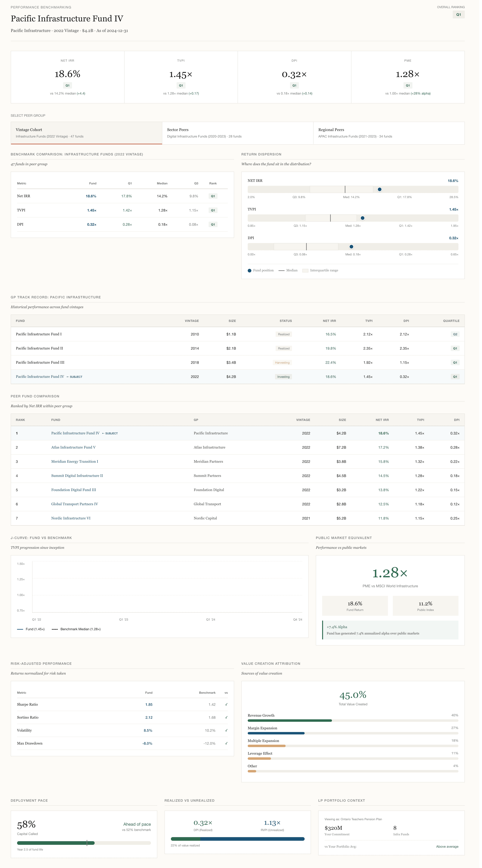Switch to Sector Peers tab
This screenshot has width=482, height=868.
[237, 133]
